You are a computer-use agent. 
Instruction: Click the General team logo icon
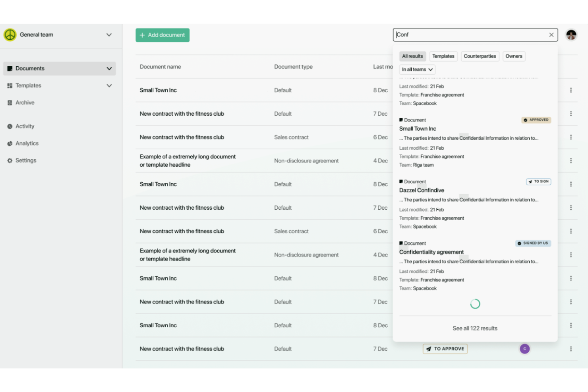click(x=10, y=35)
